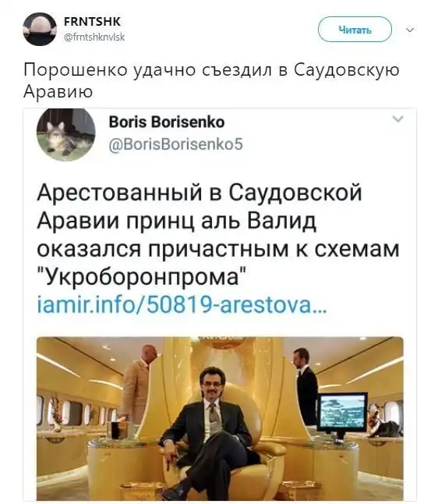438x504 pixels.
Task: Click the word "Укроборонпрома" in the quoted tweet
Action: pyautogui.click(x=143, y=277)
